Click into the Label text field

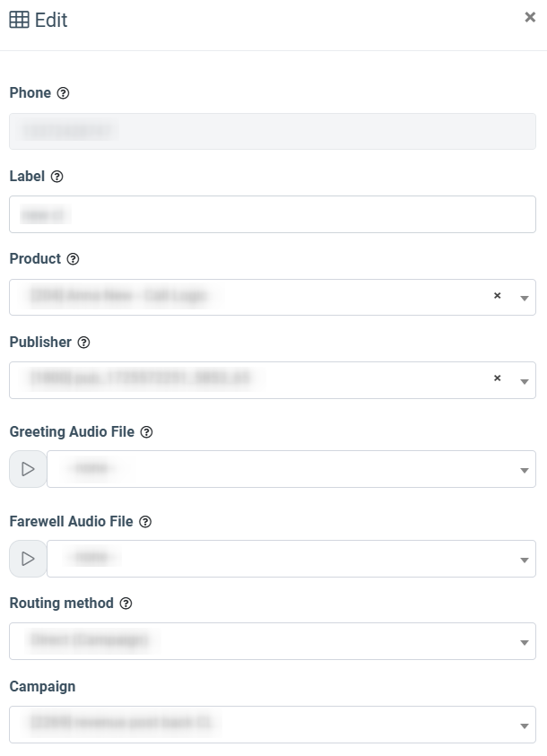272,214
